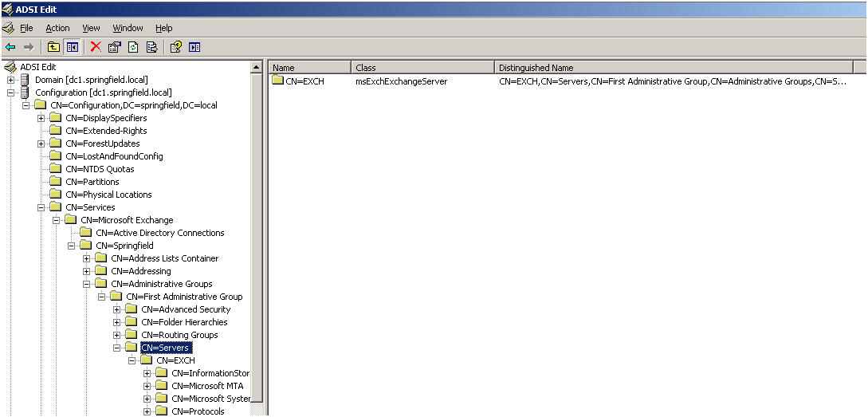The image size is (868, 417).
Task: Open the File menu
Action: pos(26,28)
